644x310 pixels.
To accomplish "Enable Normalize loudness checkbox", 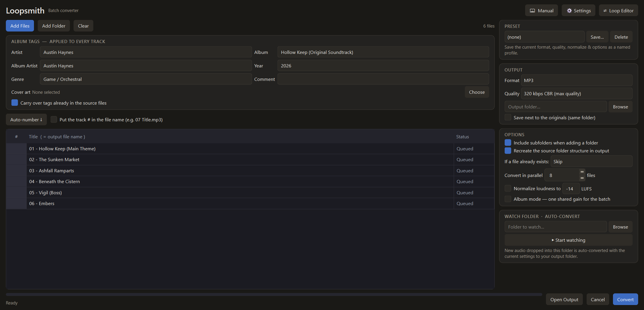I will [x=508, y=188].
